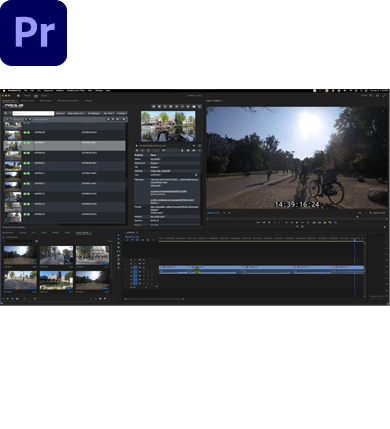The image size is (390, 429).
Task: Click the Timeline playhead marker
Action: 354,240
